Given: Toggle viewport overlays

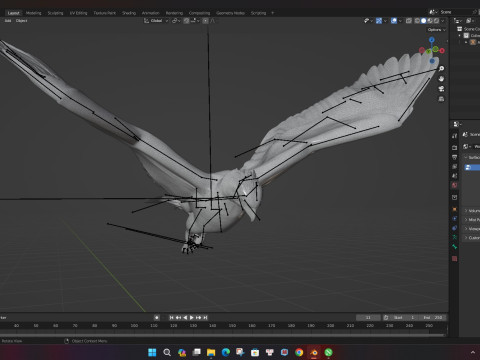Looking at the screenshot, I should 394,21.
